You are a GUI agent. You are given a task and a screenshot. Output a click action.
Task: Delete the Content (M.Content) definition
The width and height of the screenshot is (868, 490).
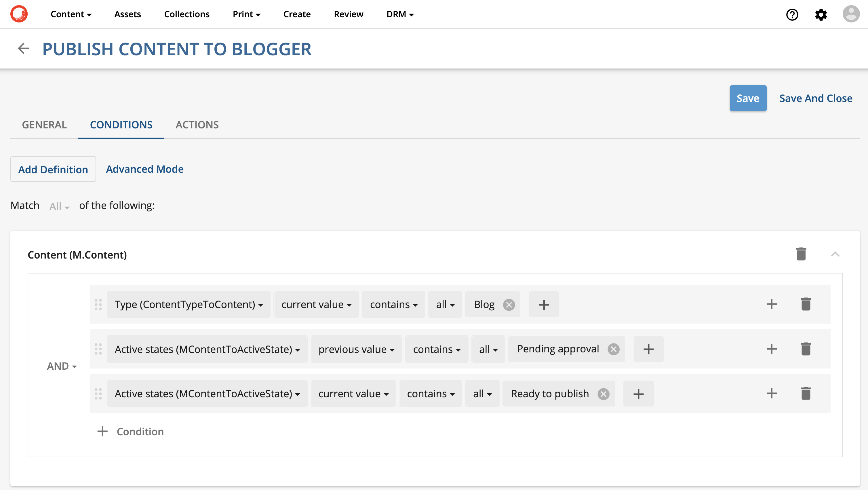(801, 254)
